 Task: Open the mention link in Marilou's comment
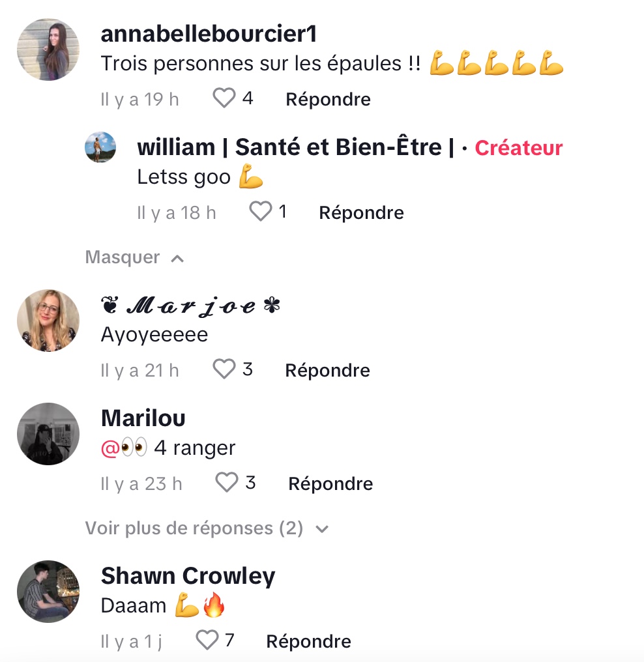tap(124, 448)
